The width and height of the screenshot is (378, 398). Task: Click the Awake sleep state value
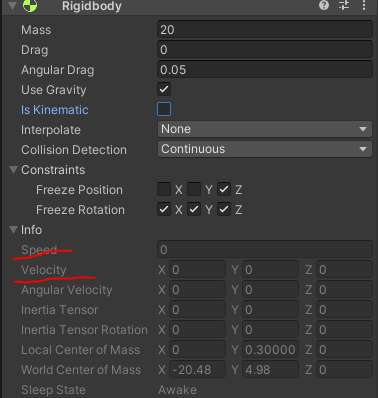coord(177,390)
